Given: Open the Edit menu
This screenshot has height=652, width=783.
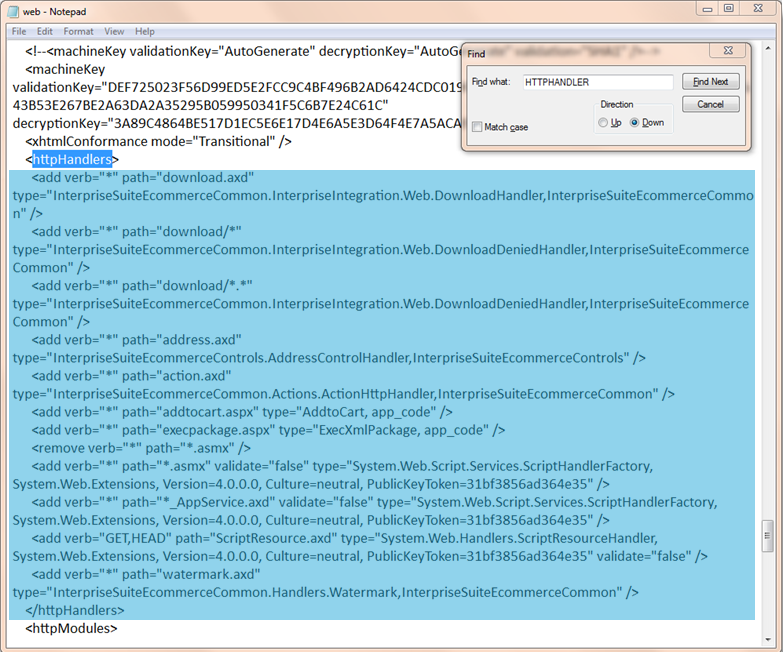Looking at the screenshot, I should pyautogui.click(x=45, y=31).
